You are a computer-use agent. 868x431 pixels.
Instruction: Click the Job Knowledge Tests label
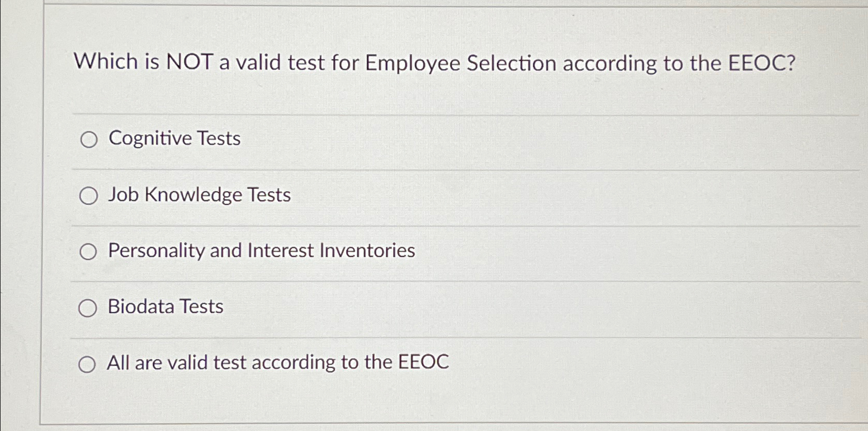pyautogui.click(x=199, y=195)
